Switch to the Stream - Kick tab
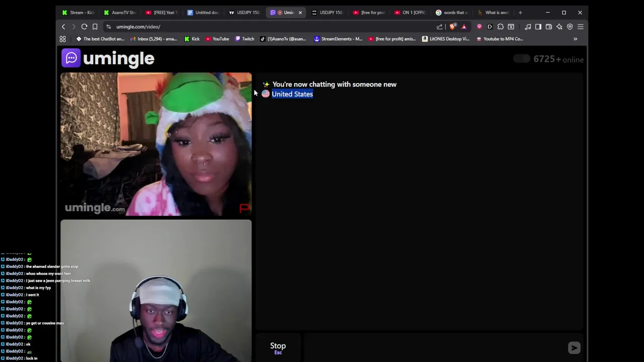644x362 pixels. pos(78,13)
